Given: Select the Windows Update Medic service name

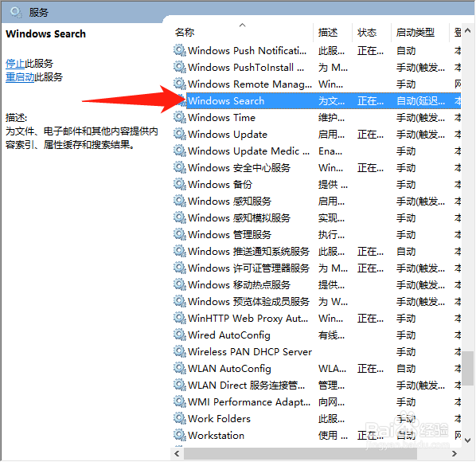Looking at the screenshot, I should 248,151.
